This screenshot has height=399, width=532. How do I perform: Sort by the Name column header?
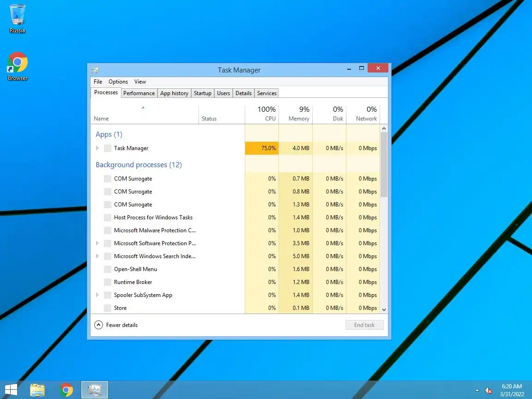point(145,115)
